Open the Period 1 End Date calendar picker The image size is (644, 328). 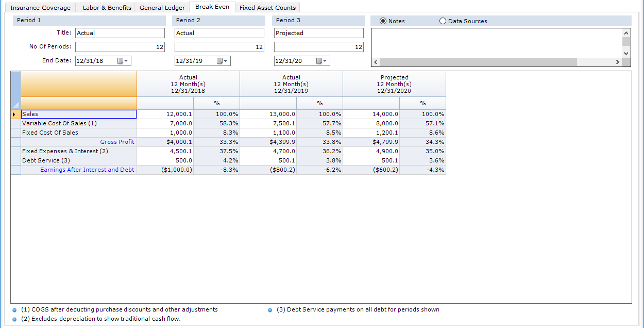tap(123, 61)
